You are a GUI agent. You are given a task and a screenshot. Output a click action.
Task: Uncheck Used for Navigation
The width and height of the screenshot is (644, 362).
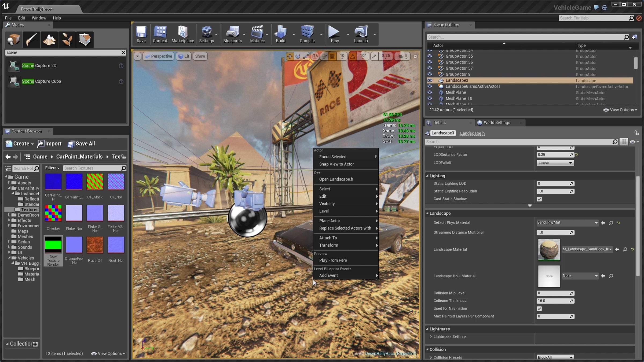point(539,309)
